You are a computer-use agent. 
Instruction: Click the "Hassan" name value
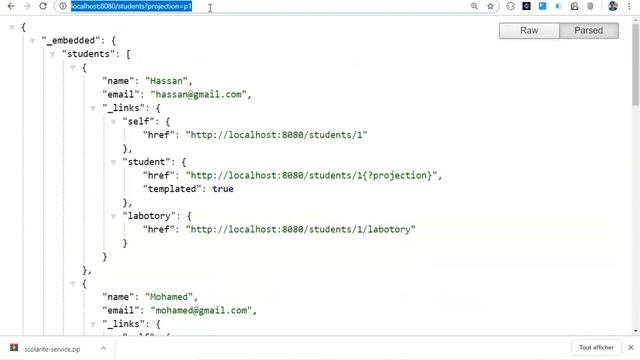(166, 81)
